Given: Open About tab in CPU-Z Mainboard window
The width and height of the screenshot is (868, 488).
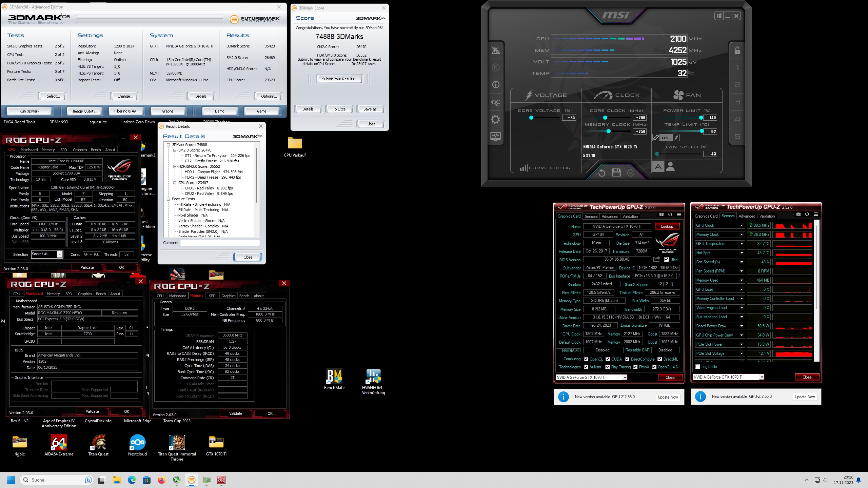Looking at the screenshot, I should pos(115,294).
